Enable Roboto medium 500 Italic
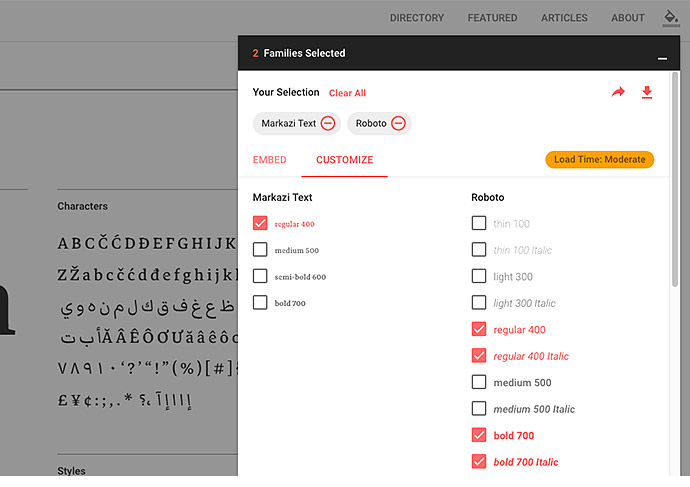 (x=479, y=408)
